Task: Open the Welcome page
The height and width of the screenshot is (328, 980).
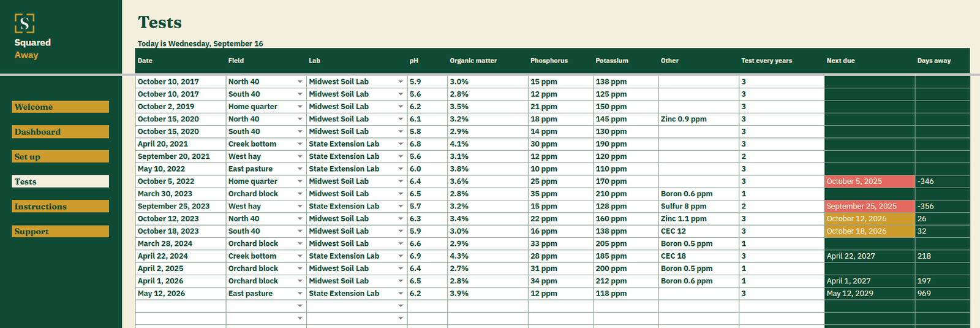Action: pos(60,107)
